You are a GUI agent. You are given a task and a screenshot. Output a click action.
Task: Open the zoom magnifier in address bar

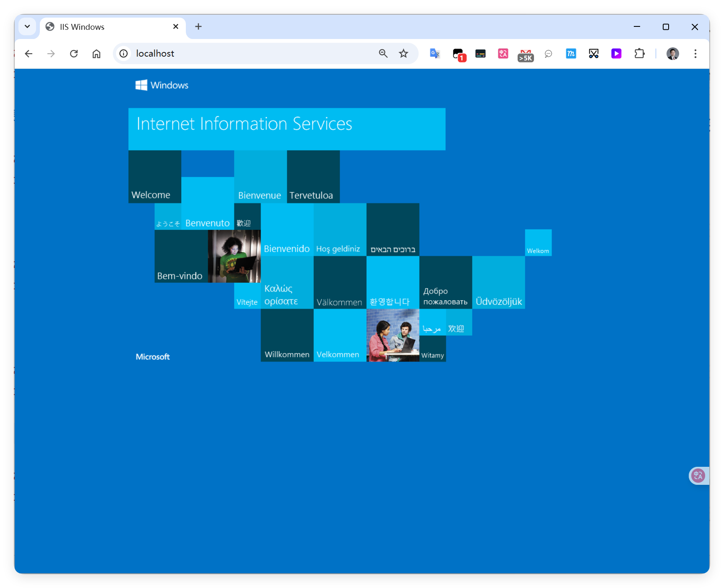(x=383, y=53)
